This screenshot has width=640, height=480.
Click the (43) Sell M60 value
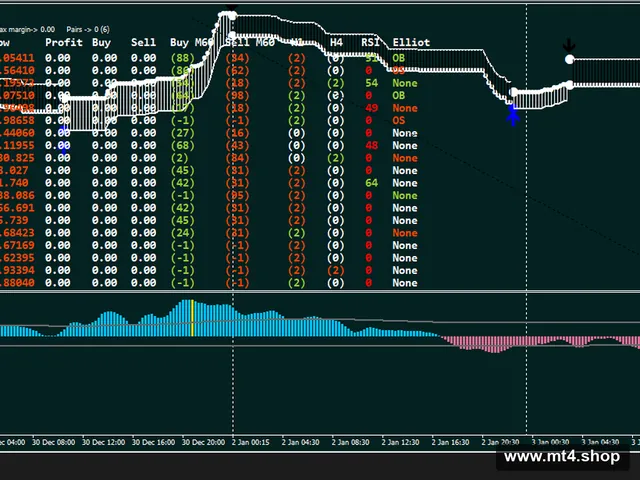pos(237,145)
